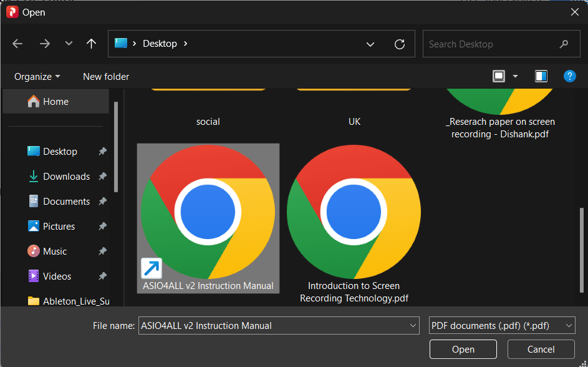Refresh the Desktop folder view
588x367 pixels.
point(400,44)
